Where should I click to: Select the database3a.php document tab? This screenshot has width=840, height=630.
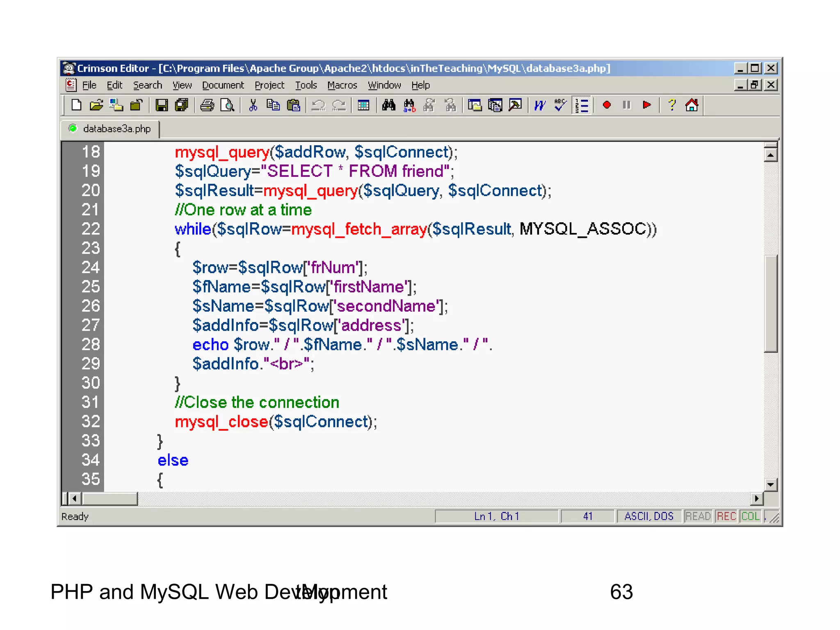(110, 129)
